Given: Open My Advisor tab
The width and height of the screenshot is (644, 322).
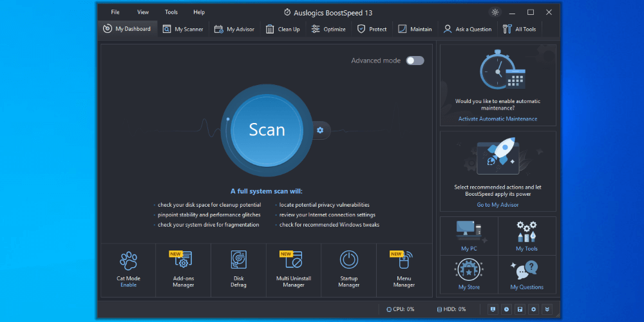Looking at the screenshot, I should click(x=234, y=29).
